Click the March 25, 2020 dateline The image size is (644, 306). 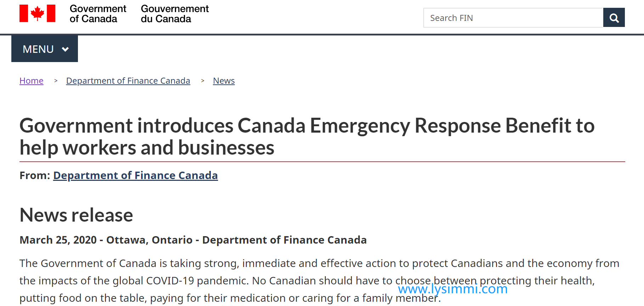(193, 240)
